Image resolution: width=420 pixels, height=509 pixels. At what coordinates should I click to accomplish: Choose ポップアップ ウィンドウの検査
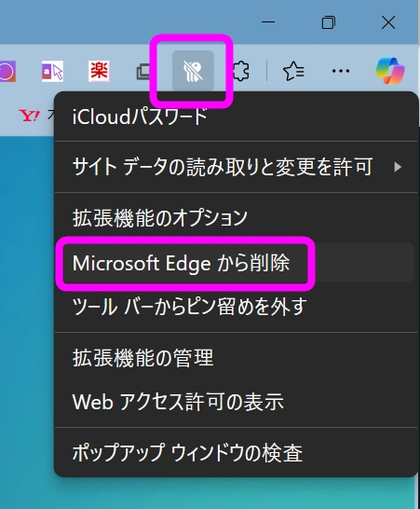(187, 452)
